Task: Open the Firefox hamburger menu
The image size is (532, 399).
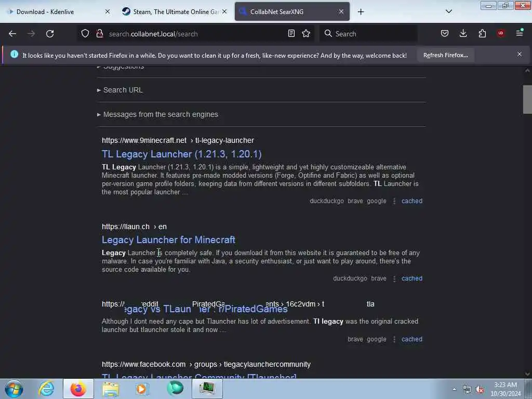Action: [x=520, y=33]
